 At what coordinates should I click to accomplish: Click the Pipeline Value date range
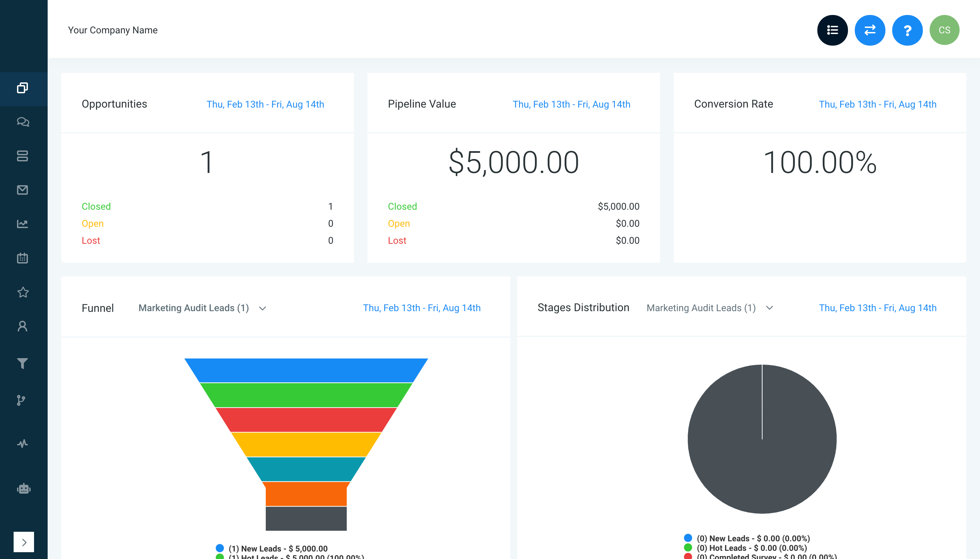tap(571, 105)
